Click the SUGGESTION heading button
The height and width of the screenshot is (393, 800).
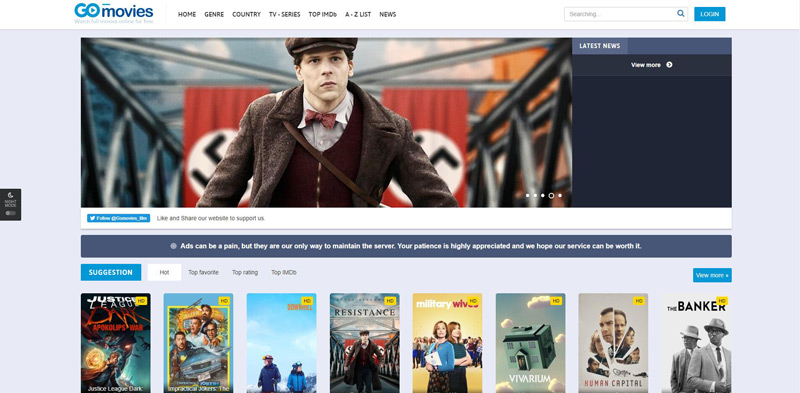point(111,273)
